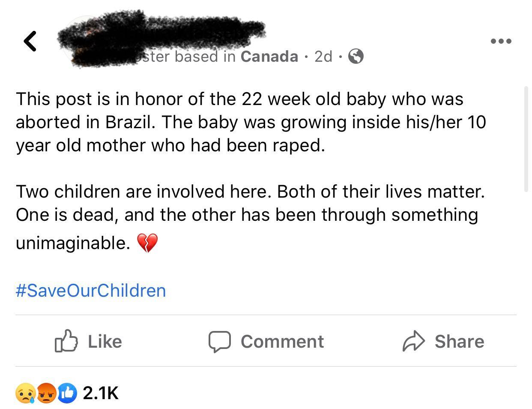
Task: Go back using the left arrow
Action: 30,41
